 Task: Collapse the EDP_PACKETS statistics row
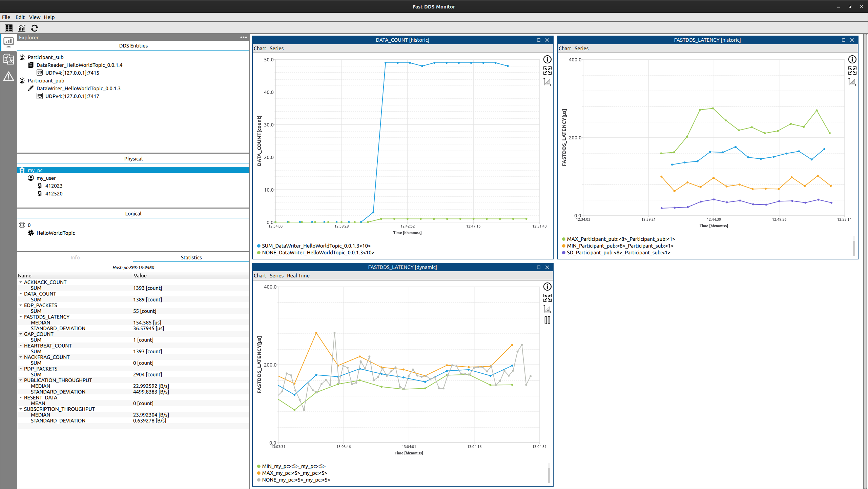click(x=21, y=305)
